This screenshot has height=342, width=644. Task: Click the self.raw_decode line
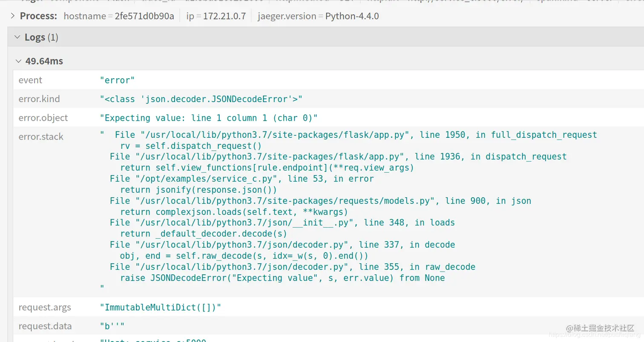click(x=244, y=256)
